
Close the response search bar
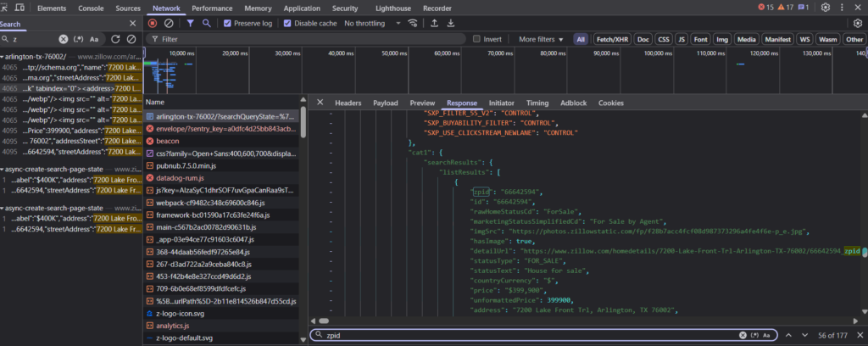(860, 335)
